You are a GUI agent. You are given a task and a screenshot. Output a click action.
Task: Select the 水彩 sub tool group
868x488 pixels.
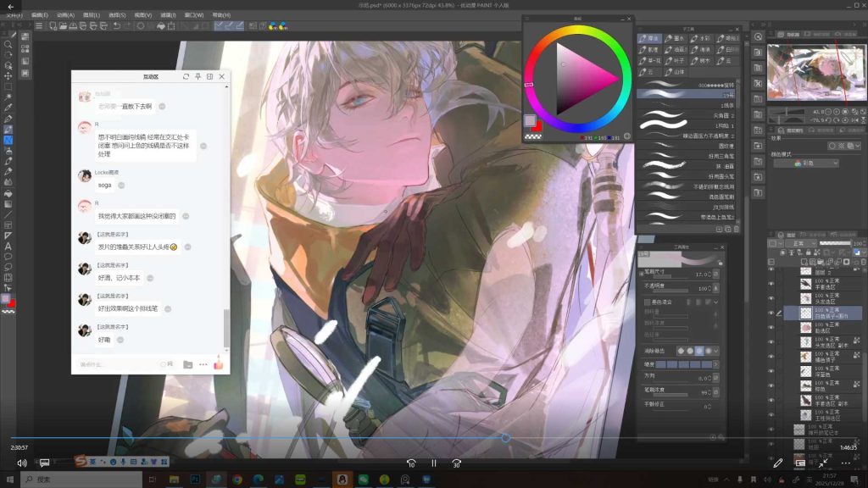pyautogui.click(x=701, y=39)
